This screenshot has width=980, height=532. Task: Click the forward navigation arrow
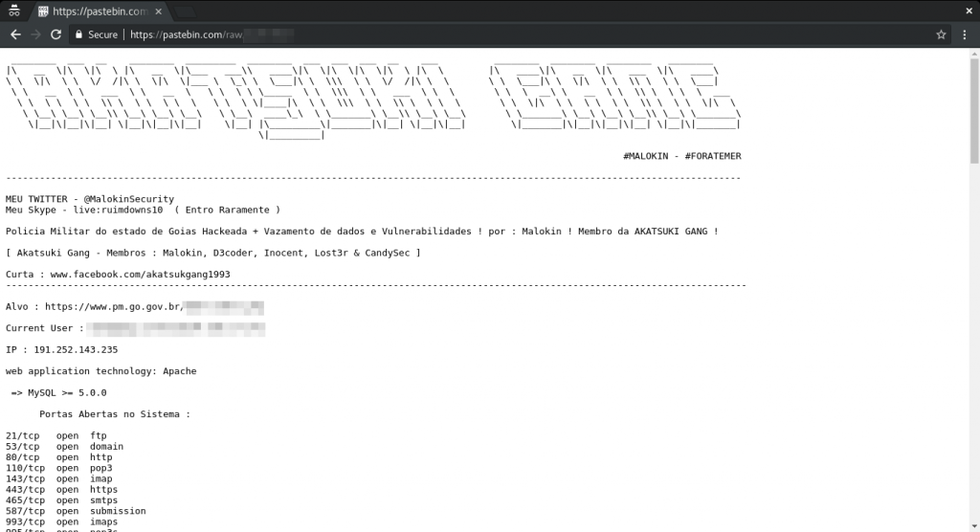pos(35,34)
